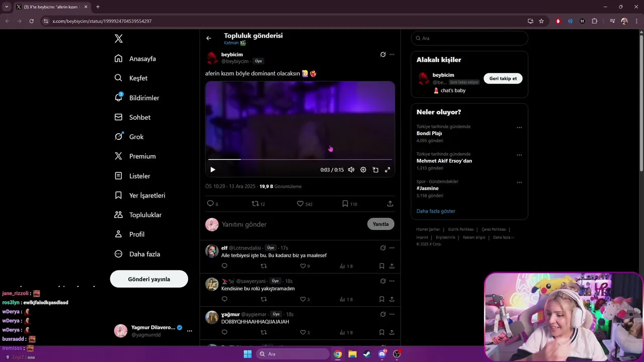Click Daha fazla göster link
The height and width of the screenshot is (362, 644).
tap(436, 211)
